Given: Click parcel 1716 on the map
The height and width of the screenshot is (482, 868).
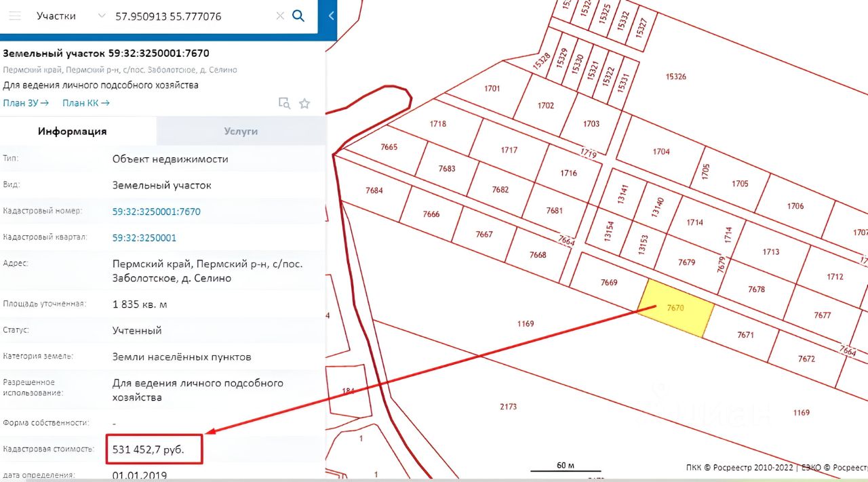Looking at the screenshot, I should coord(568,173).
